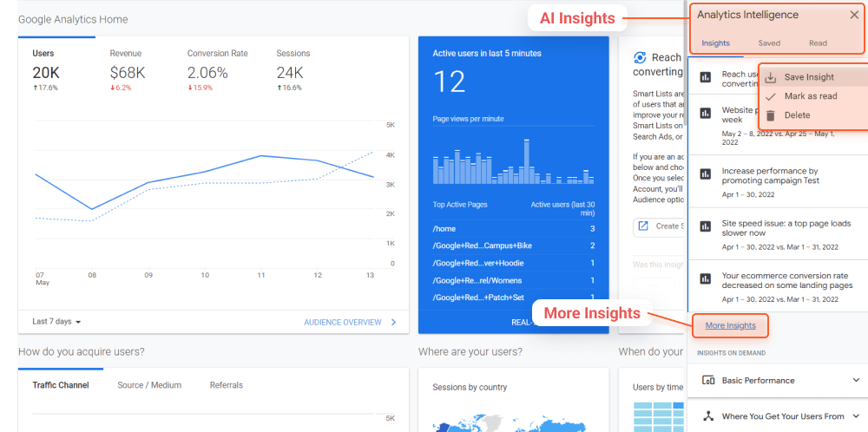Image resolution: width=868 pixels, height=432 pixels.
Task: Click the /Google+Re...rel/Womens page row
Action: (x=514, y=280)
